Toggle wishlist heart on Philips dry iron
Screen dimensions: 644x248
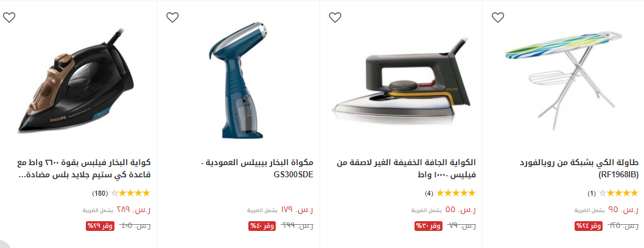(x=335, y=17)
